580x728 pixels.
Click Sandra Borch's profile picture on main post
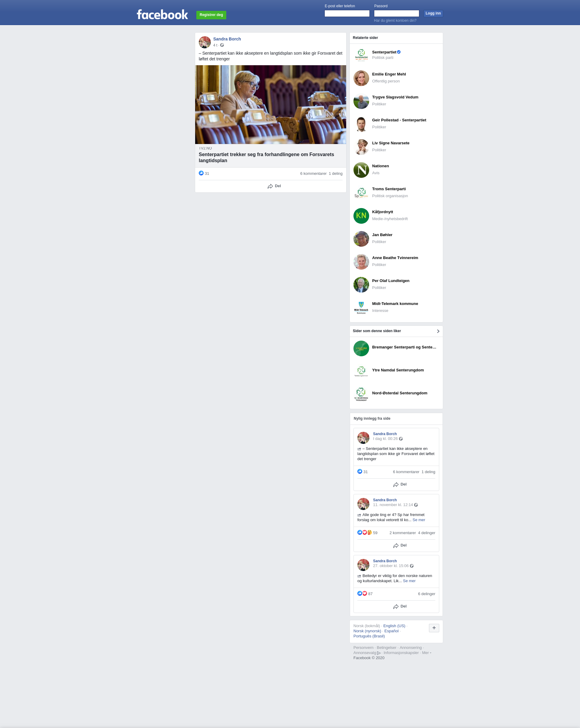[x=205, y=42]
